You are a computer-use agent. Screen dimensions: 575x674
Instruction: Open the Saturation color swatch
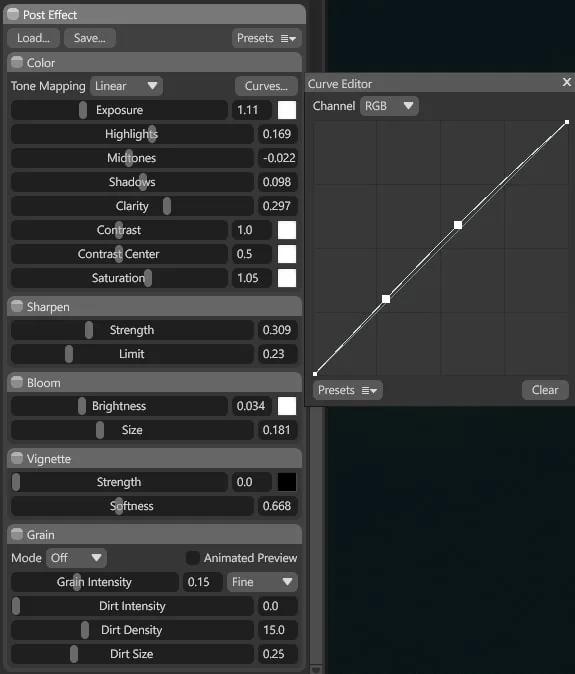tap(287, 278)
